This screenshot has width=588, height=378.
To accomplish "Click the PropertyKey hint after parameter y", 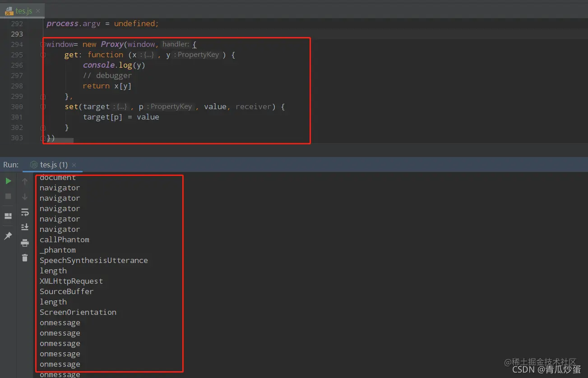I will click(197, 55).
